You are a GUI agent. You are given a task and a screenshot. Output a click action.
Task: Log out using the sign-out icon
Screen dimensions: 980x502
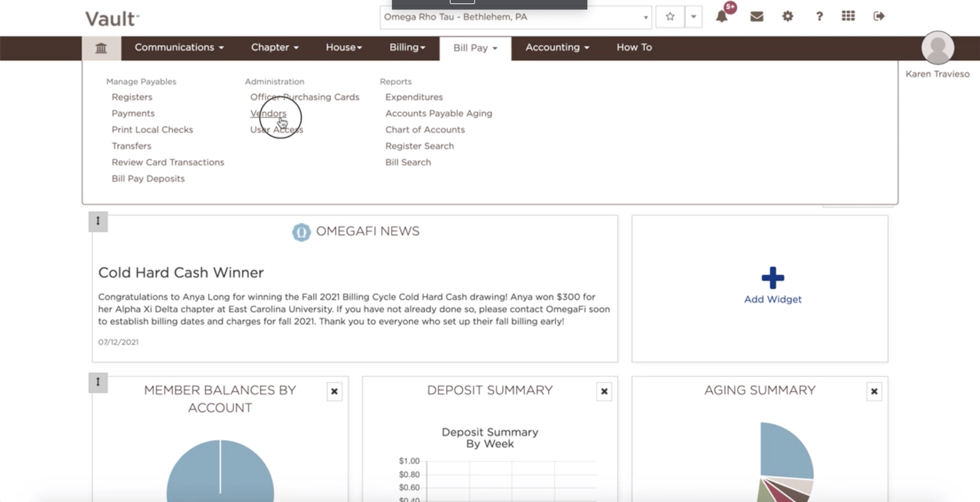[x=878, y=17]
